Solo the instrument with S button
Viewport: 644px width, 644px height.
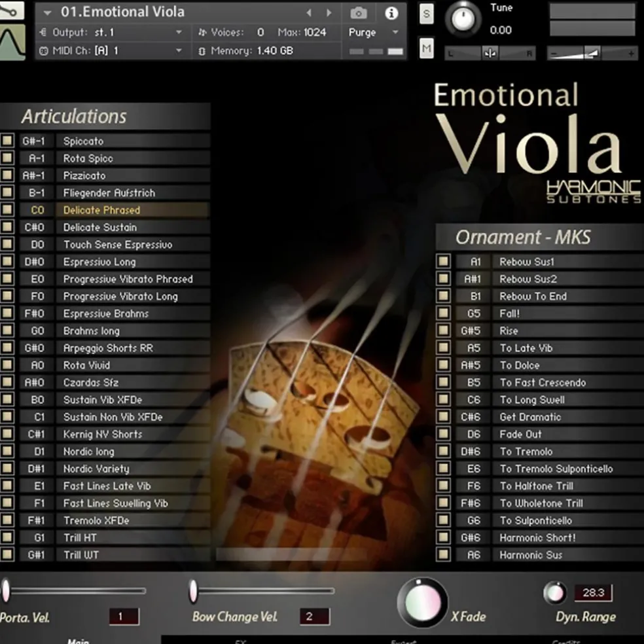(426, 14)
